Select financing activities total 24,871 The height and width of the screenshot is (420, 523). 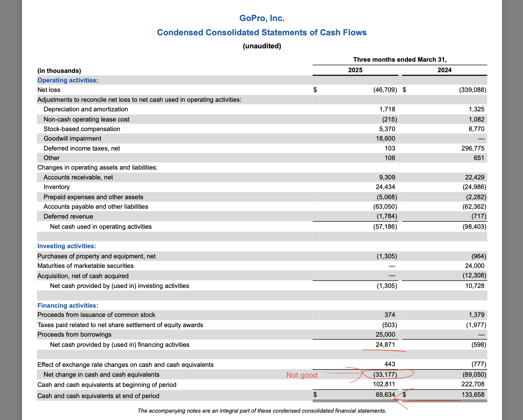click(x=386, y=345)
